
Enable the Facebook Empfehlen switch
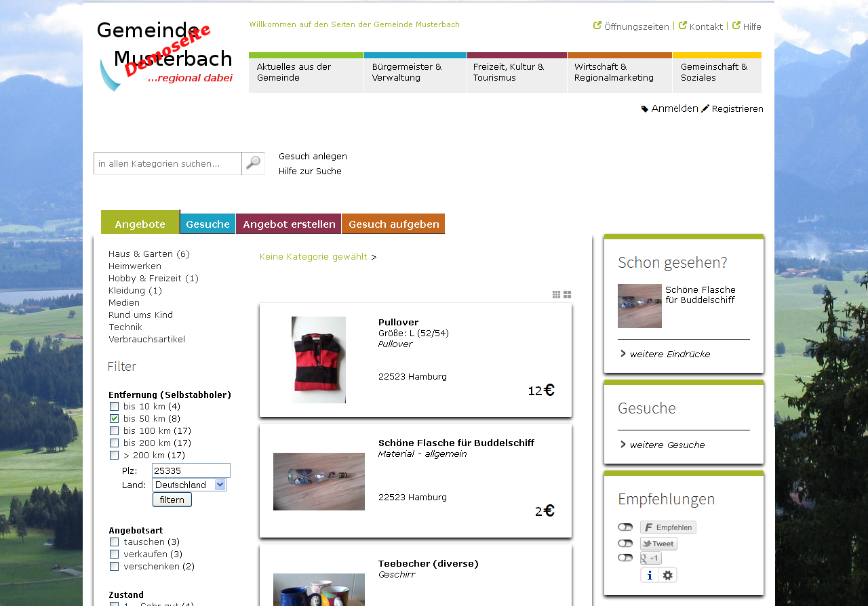coord(625,527)
